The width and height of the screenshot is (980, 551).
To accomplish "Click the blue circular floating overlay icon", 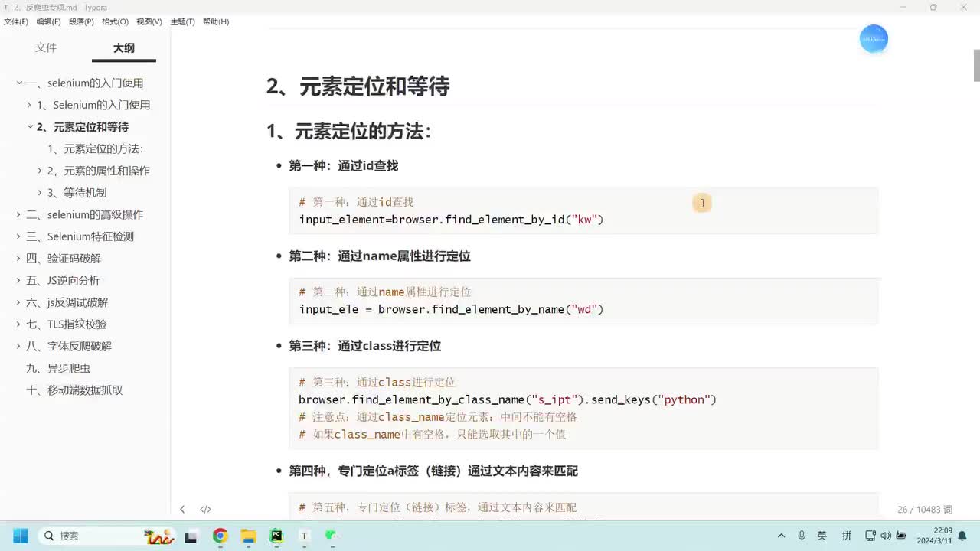I will 874,38.
